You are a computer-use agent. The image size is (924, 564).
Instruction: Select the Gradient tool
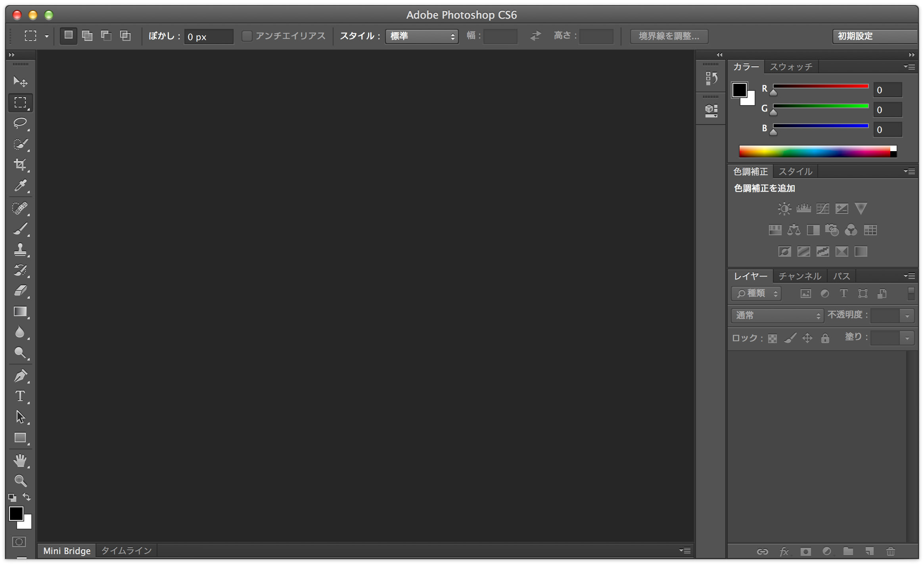coord(20,311)
